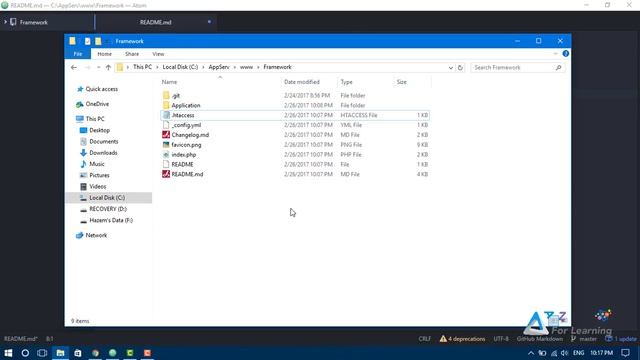
Task: Open the Application folder icon
Action: click(166, 105)
